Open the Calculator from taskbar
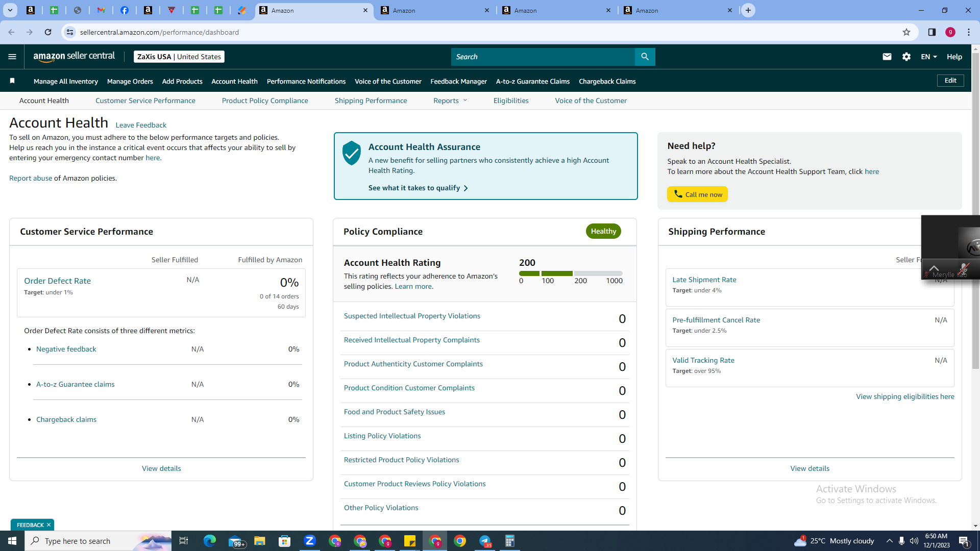The width and height of the screenshot is (980, 551). (510, 541)
